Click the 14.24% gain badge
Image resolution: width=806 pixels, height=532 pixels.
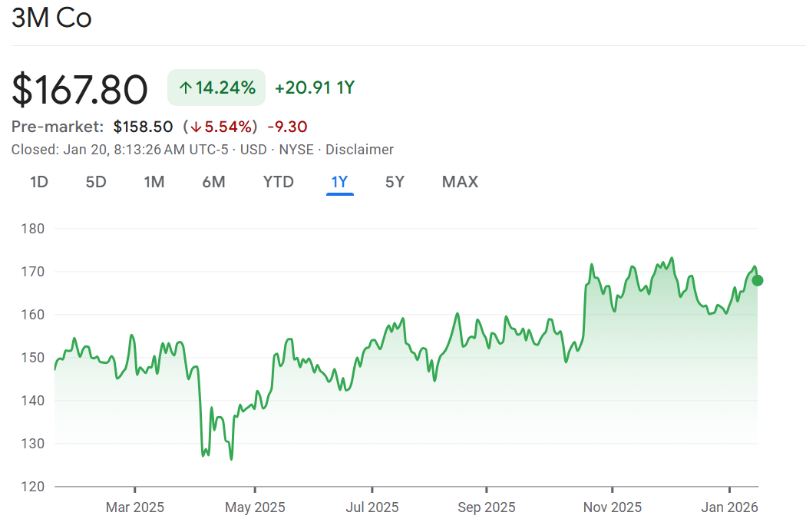tap(216, 88)
